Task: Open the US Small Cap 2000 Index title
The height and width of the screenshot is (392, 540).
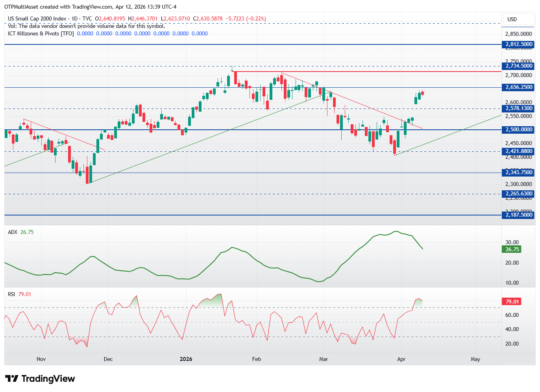Action: click(x=37, y=18)
